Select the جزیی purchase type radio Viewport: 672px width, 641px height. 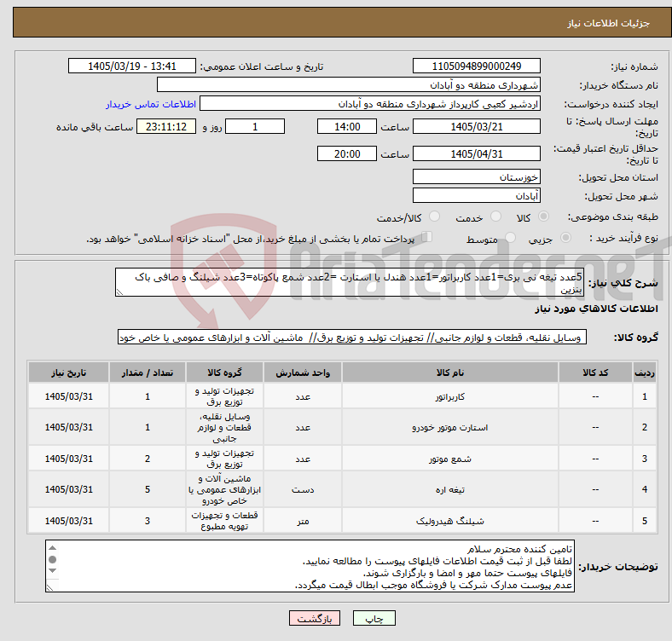coord(565,237)
